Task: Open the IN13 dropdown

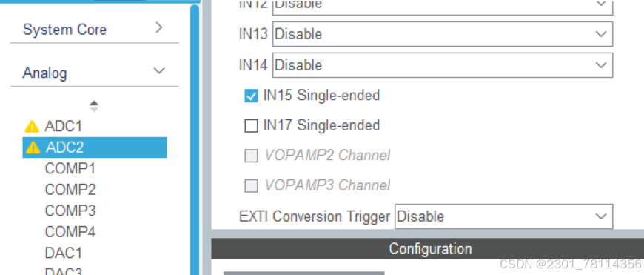Action: [443, 34]
